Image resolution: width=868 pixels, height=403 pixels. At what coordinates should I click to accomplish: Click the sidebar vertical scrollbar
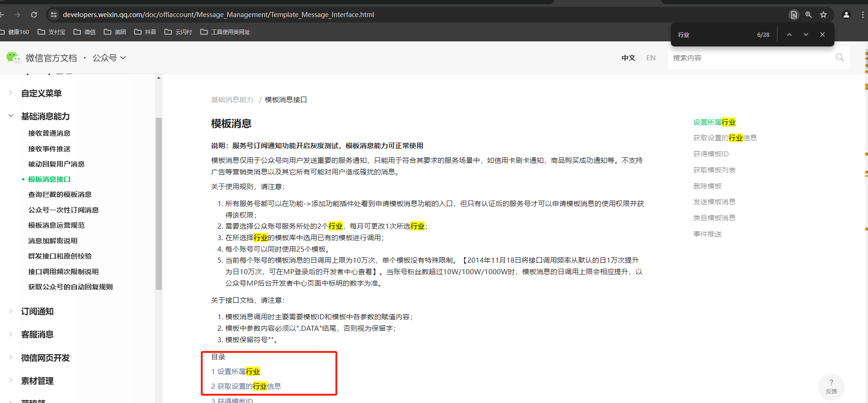[159, 204]
